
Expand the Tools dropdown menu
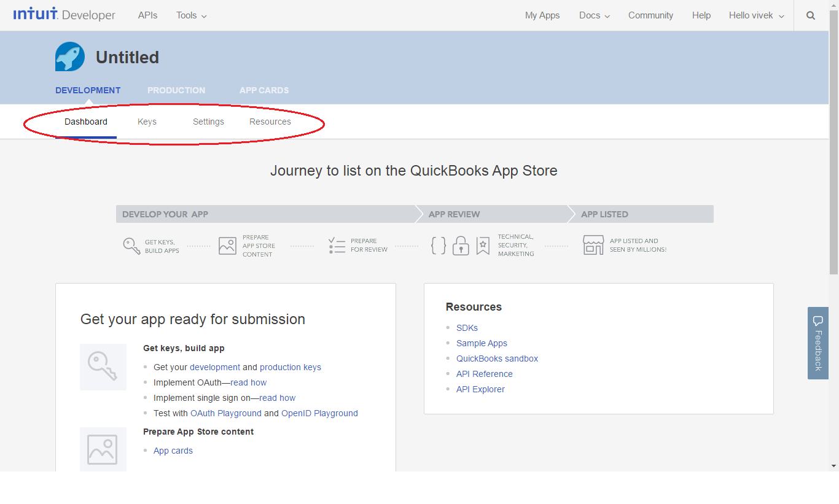pos(192,15)
